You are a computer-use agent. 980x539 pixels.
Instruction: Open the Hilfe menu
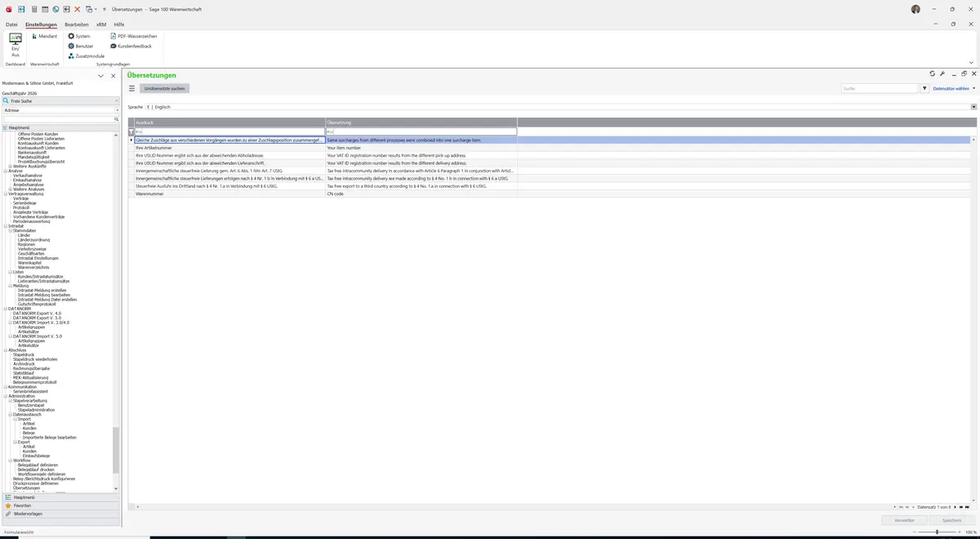click(x=119, y=24)
